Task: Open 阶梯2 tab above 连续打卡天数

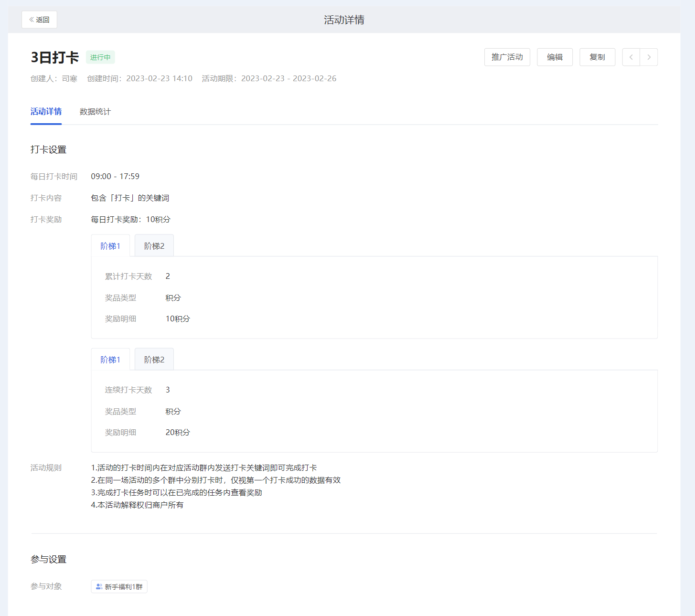Action: [x=154, y=360]
